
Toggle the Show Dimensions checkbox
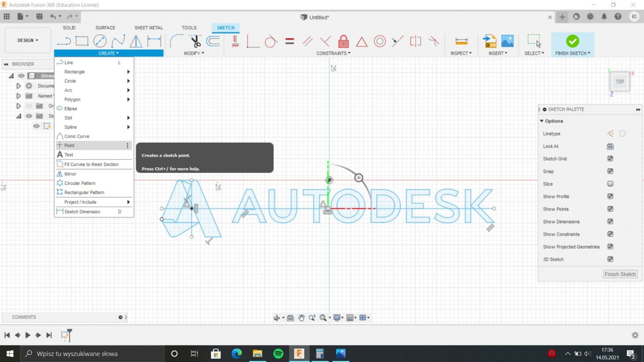pyautogui.click(x=610, y=221)
